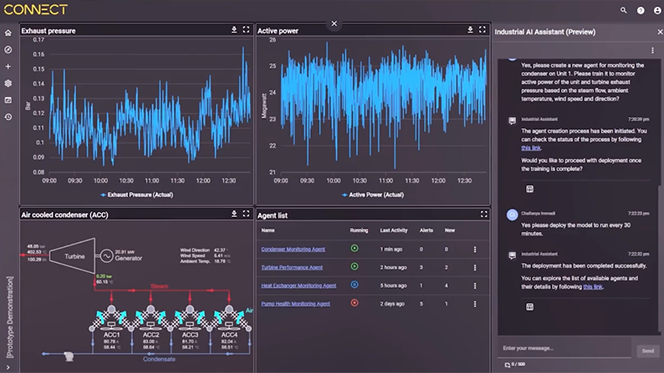This screenshot has height=373, width=664.
Task: Close the overlay with the X between charts
Action: click(x=334, y=24)
